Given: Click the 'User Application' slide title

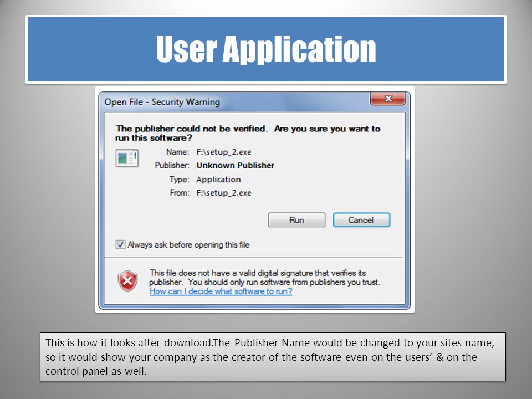Looking at the screenshot, I should point(266,49).
